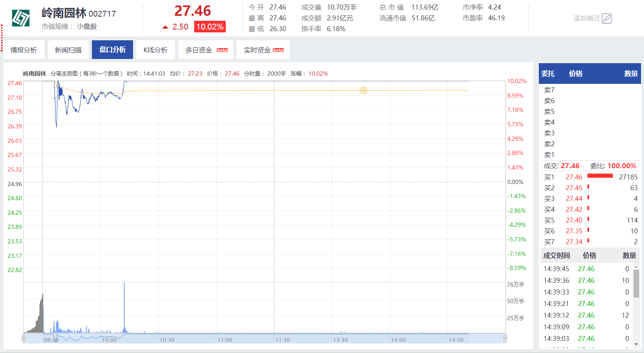The height and width of the screenshot is (353, 644).
Task: Click the 买1 row price 27.46
Action: [x=574, y=177]
